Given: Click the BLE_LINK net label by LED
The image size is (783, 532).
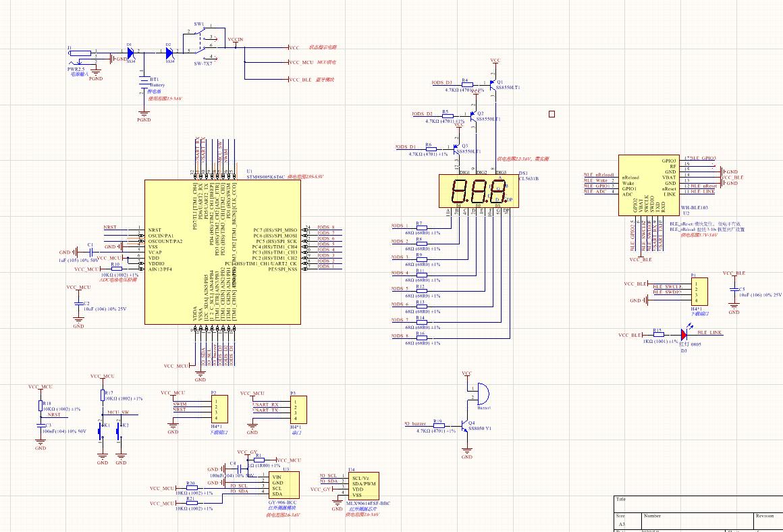Looking at the screenshot, I should point(709,332).
